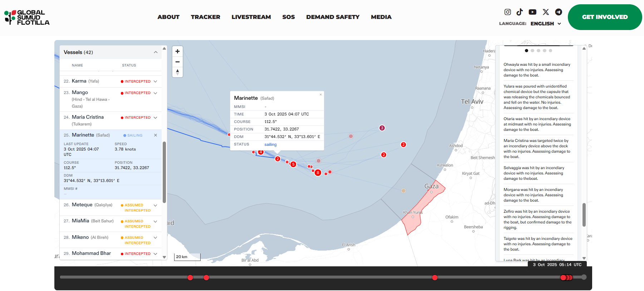Select the second carousel dot indicator
The height and width of the screenshot is (291, 644).
(x=532, y=51)
